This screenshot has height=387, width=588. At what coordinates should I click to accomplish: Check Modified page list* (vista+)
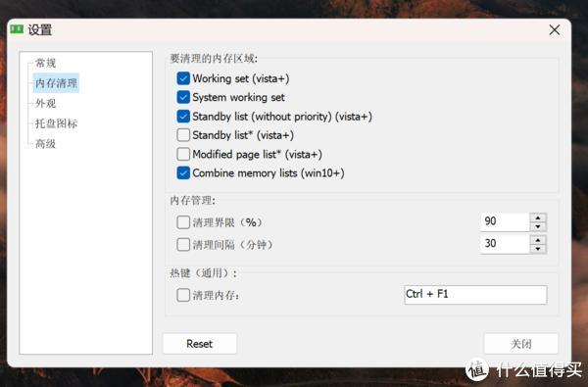point(183,154)
